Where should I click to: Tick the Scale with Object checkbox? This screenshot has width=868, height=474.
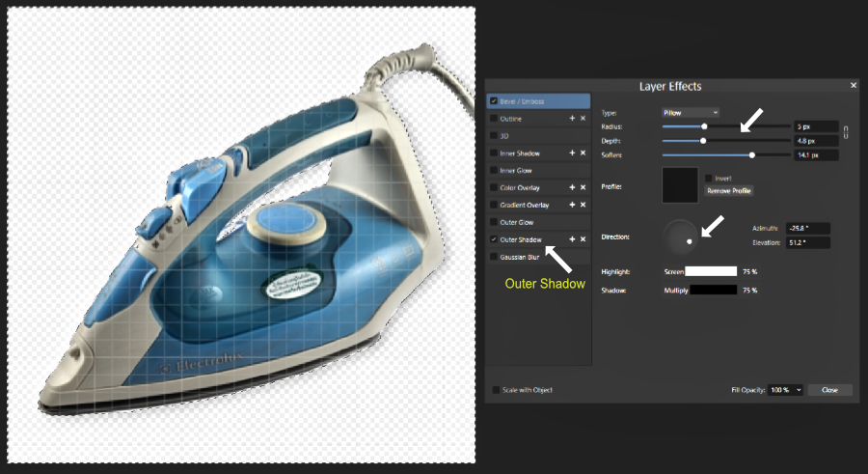pos(497,390)
